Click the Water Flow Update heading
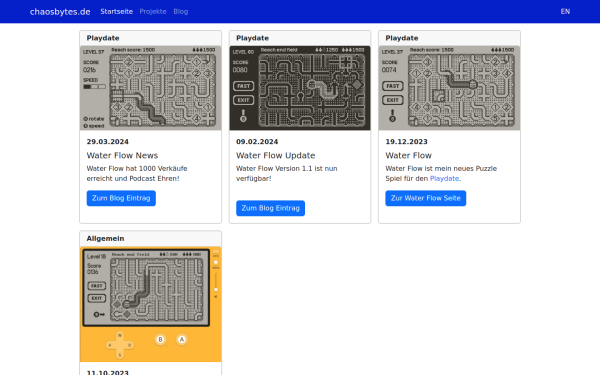Image resolution: width=600 pixels, height=375 pixels. pyautogui.click(x=276, y=155)
